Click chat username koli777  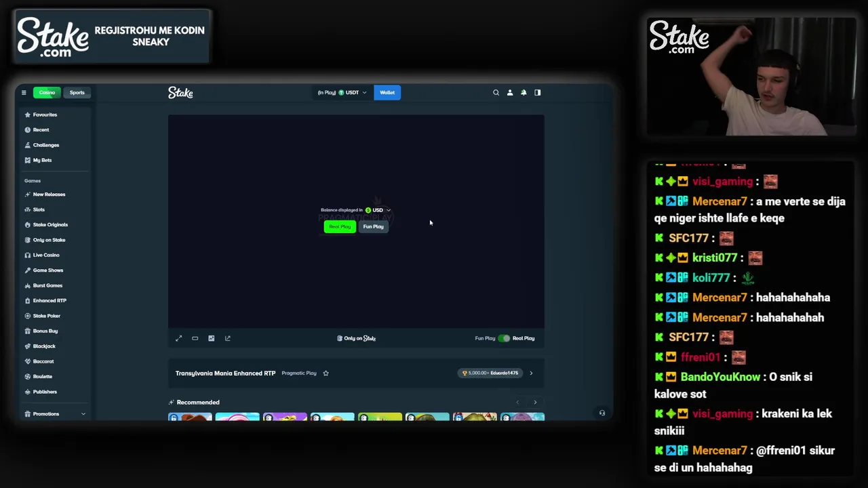pos(711,278)
